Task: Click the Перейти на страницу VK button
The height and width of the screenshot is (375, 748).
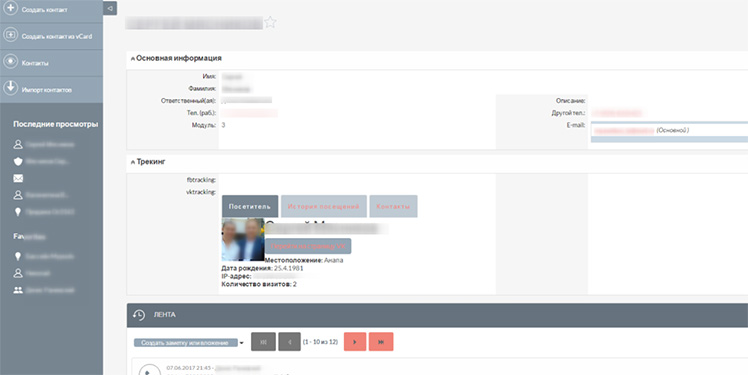Action: click(x=308, y=246)
